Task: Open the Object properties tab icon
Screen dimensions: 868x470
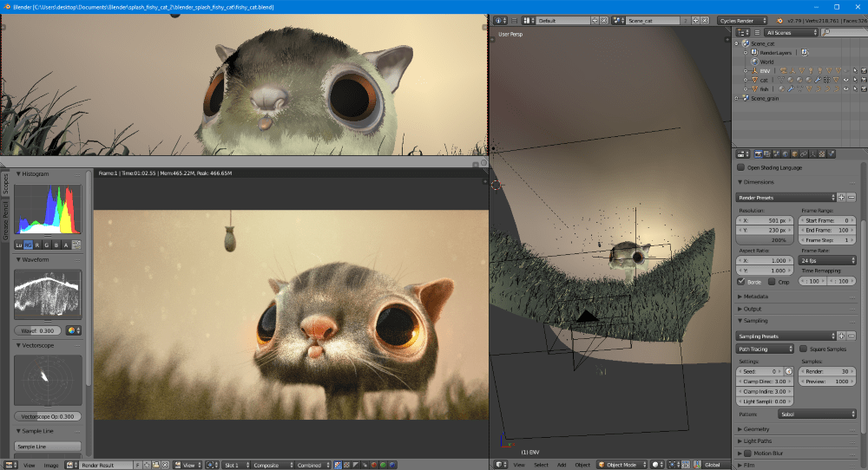Action: pos(794,154)
